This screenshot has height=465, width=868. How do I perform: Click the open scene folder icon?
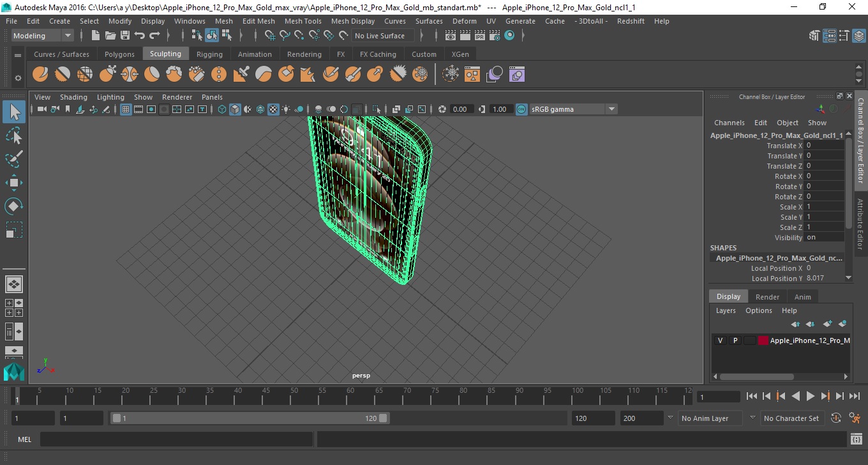[110, 36]
